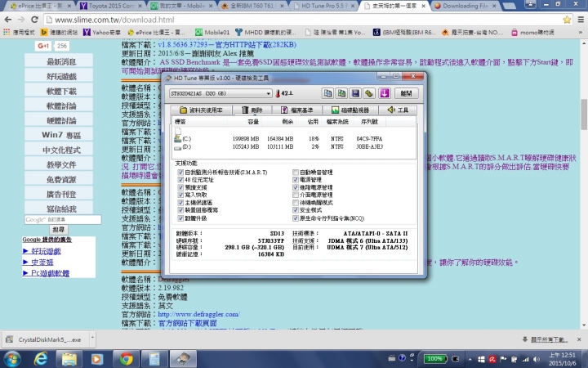This screenshot has height=368, width=588.
Task: Click the Apps grid icon in bookmarks bar
Action: (7, 32)
